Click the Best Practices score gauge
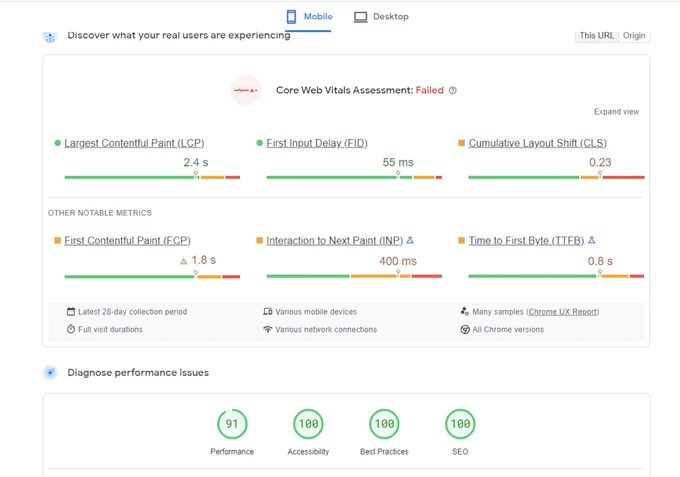This screenshot has width=680, height=477. 384,424
